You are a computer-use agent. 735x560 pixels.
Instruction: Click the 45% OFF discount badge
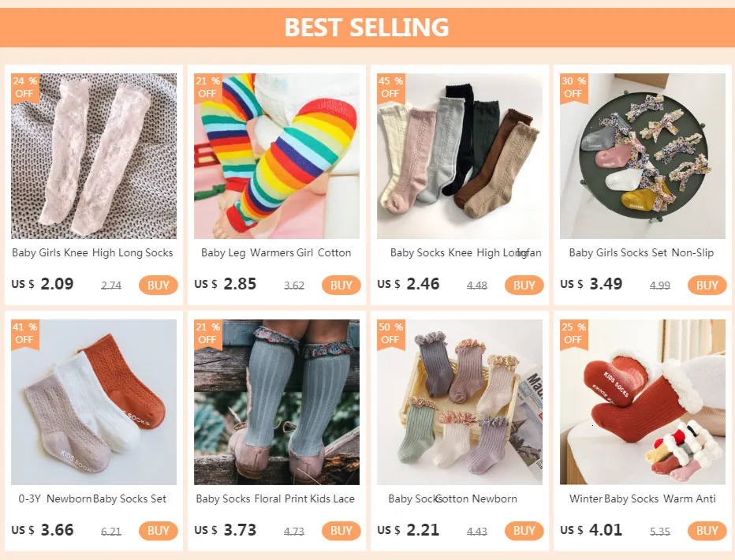tap(390, 87)
